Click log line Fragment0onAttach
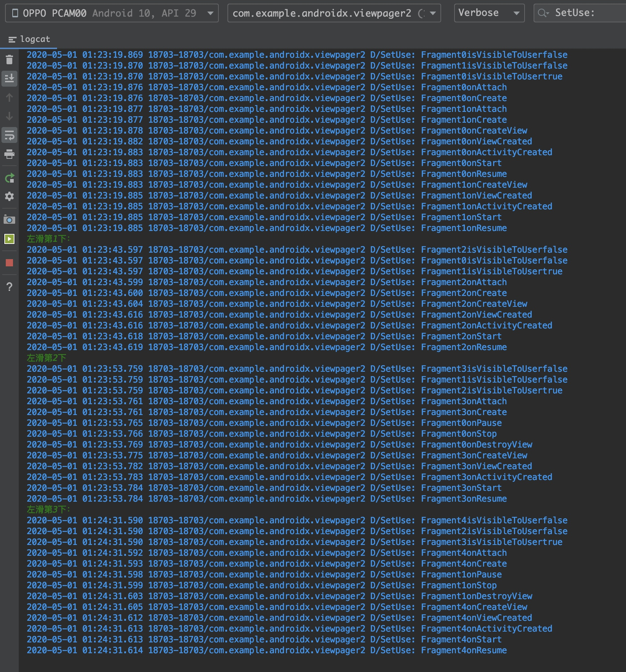626x672 pixels. pyautogui.click(x=266, y=87)
